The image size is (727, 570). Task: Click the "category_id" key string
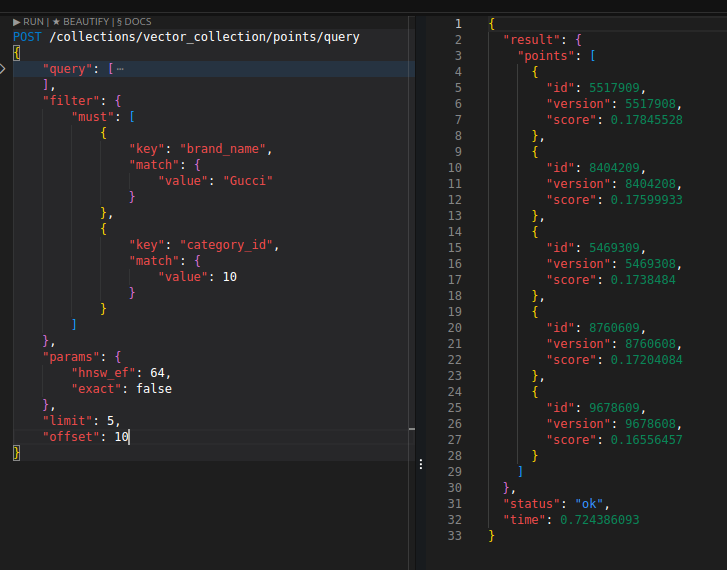tap(229, 245)
